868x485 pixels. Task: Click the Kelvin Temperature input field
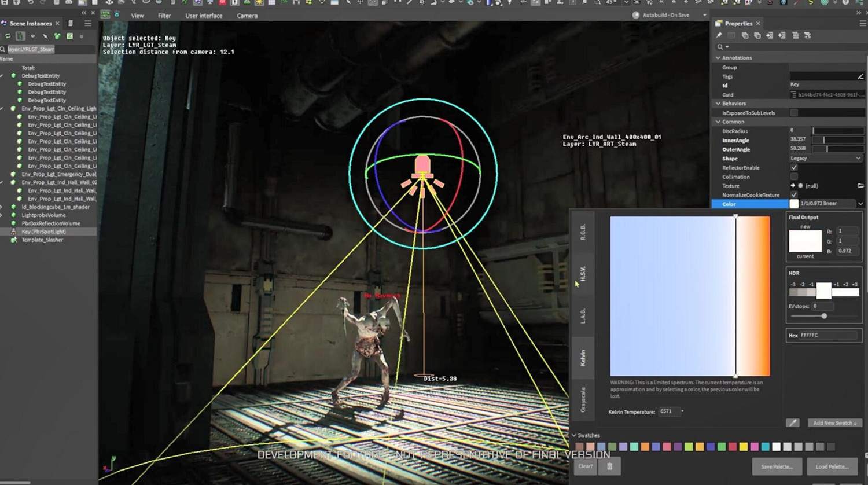coord(668,411)
